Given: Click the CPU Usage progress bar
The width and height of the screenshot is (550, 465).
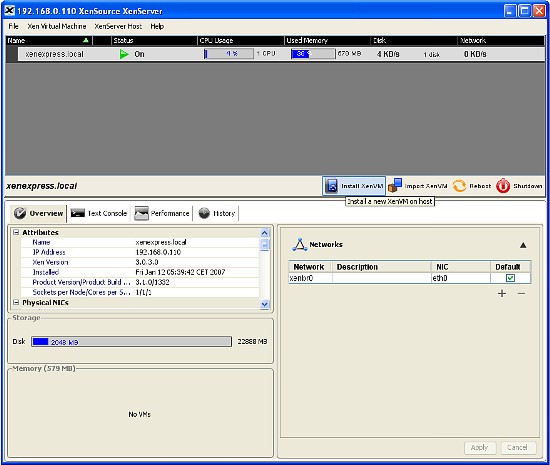Looking at the screenshot, I should 229,54.
